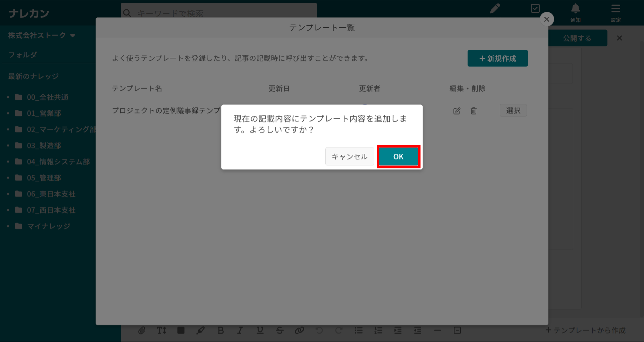Insert a link with the chain icon
This screenshot has width=644, height=342.
(299, 331)
